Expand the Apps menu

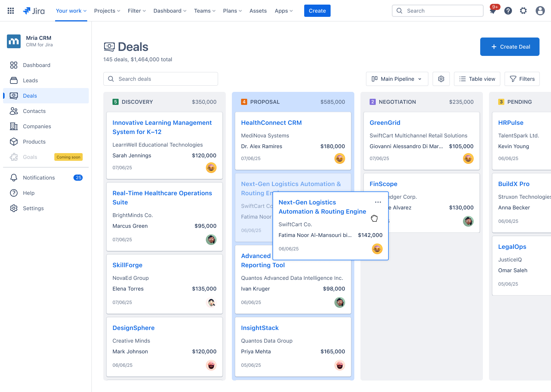(x=284, y=11)
